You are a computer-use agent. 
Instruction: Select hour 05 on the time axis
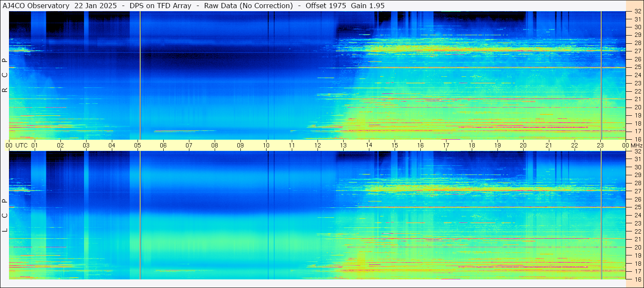point(138,145)
